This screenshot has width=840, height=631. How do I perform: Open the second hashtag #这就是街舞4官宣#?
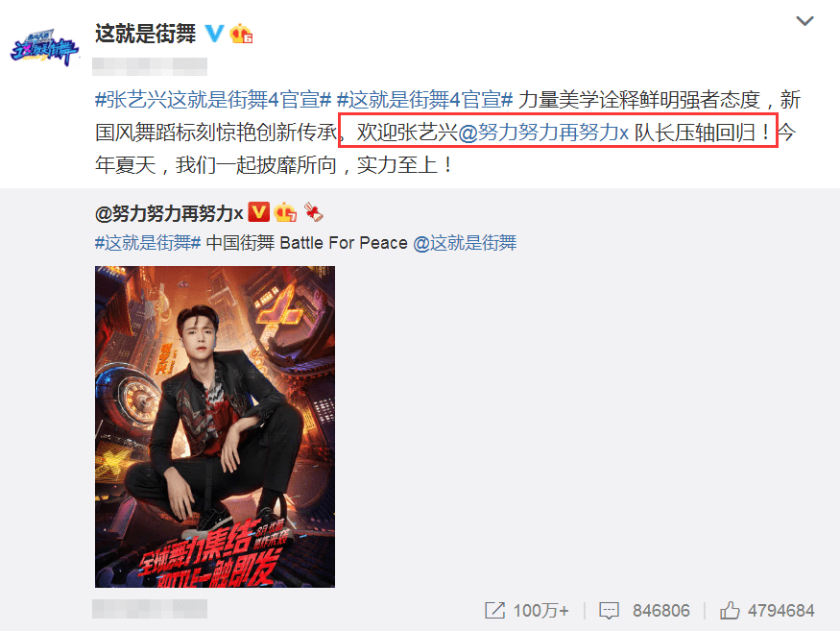click(x=424, y=100)
